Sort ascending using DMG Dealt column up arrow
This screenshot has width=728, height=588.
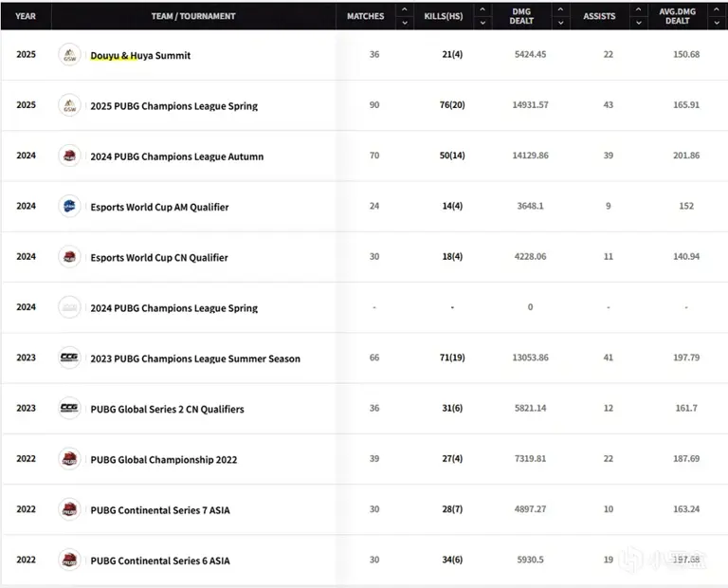pos(561,9)
